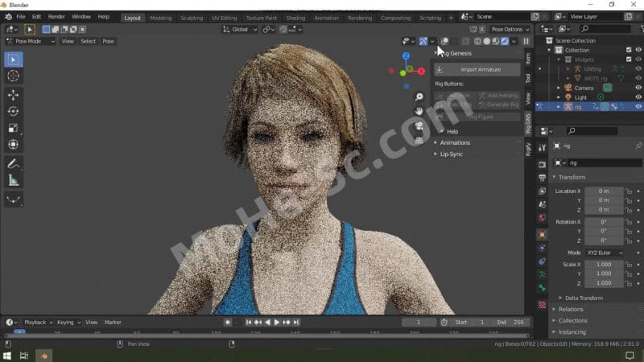Open the Scene properties tab icon
The image size is (644, 362).
click(x=542, y=204)
